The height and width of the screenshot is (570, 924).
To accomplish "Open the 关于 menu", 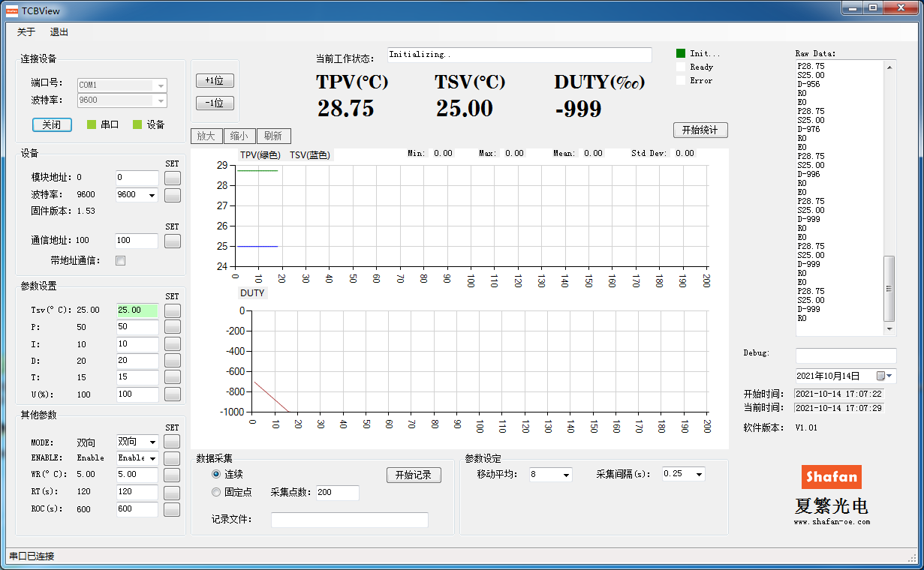I will click(26, 32).
